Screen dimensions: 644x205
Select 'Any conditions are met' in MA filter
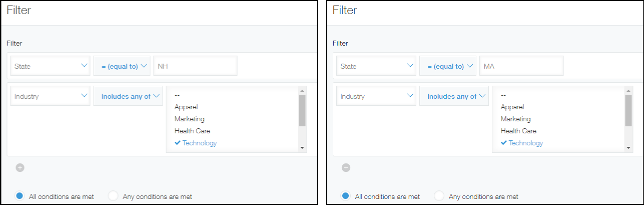click(440, 196)
